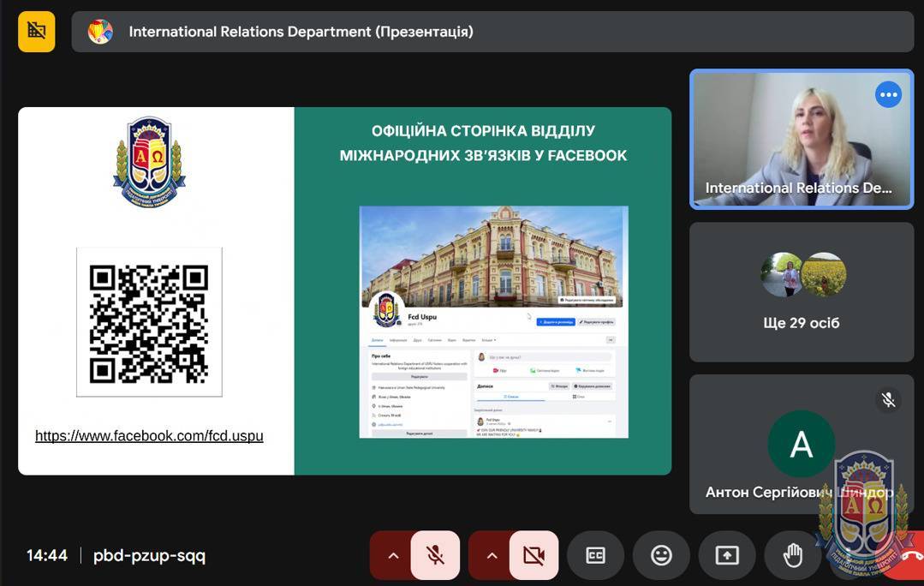The image size is (924, 586).
Task: Click the slide heading "ОФІЦІЙНА СТОРІНКА ВІДДІЛУ"
Action: click(x=483, y=131)
